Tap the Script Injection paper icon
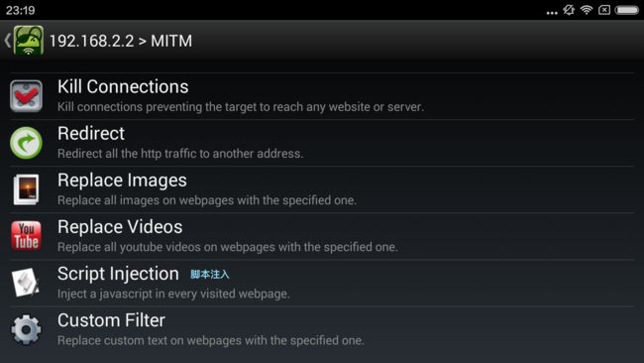The height and width of the screenshot is (363, 644). pyautogui.click(x=26, y=283)
